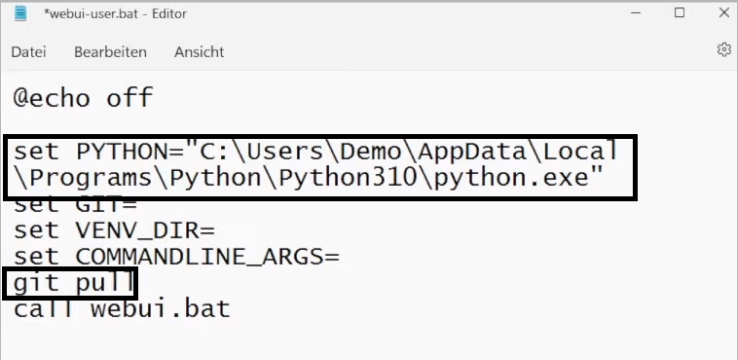Close the webui-user.bat Editor window
Image resolution: width=738 pixels, height=360 pixels.
[x=724, y=13]
